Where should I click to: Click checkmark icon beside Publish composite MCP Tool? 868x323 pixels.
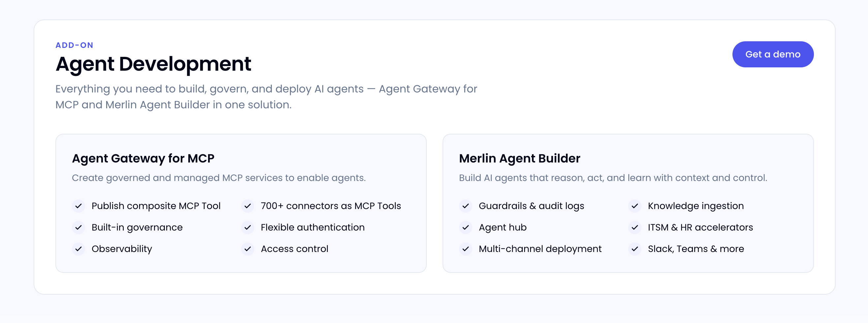pyautogui.click(x=78, y=206)
